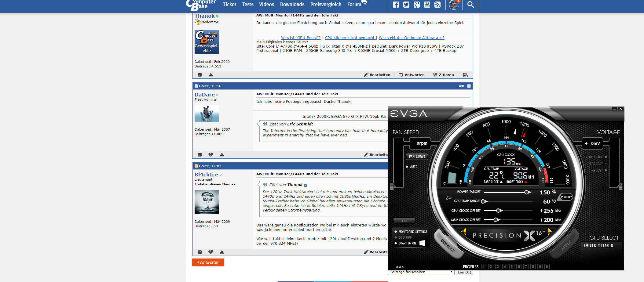Click Bearbeiten on Thanok's post

pos(377,75)
